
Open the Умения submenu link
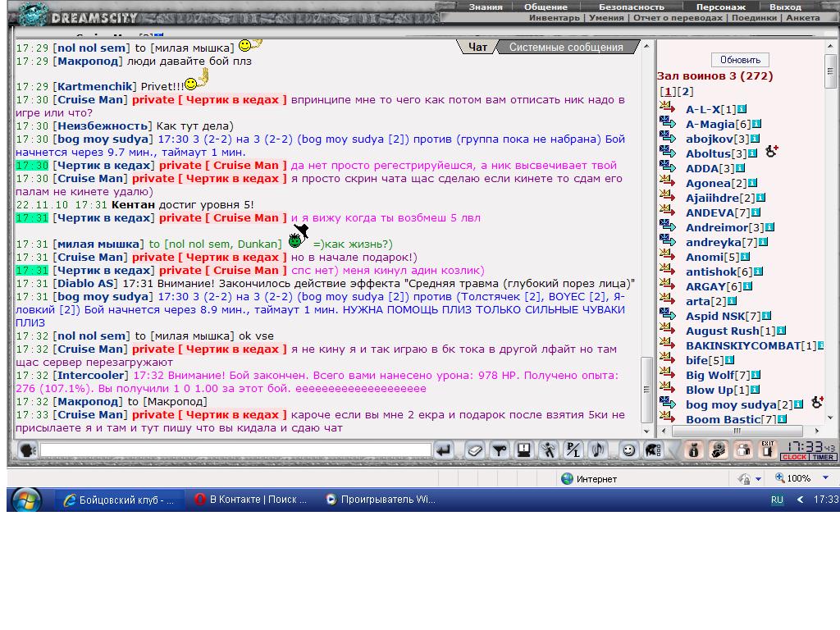pos(606,18)
